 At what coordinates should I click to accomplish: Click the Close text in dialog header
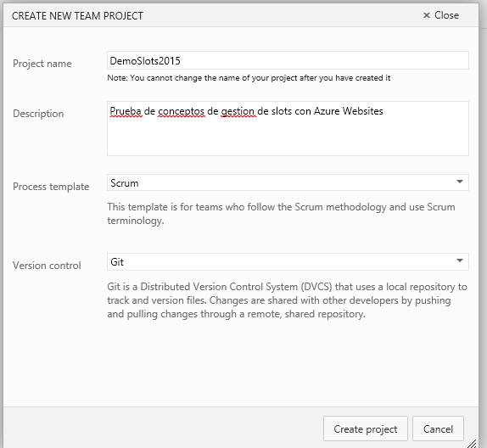coord(446,15)
